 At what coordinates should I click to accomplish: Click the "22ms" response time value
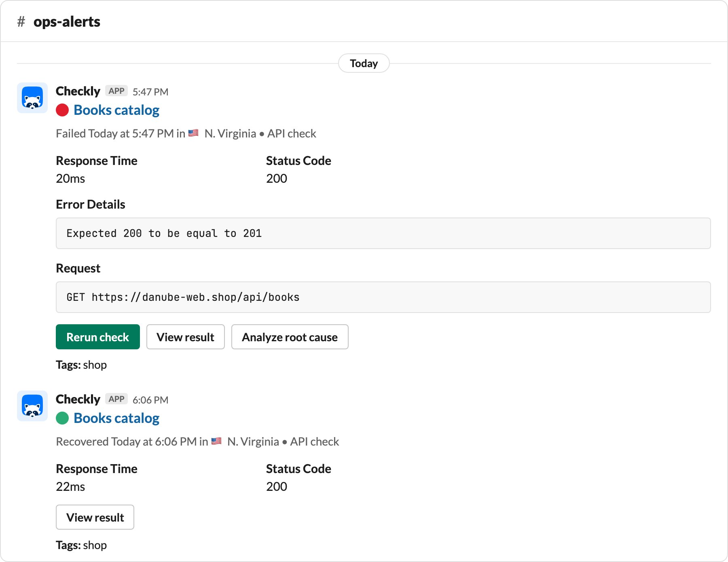pyautogui.click(x=70, y=486)
